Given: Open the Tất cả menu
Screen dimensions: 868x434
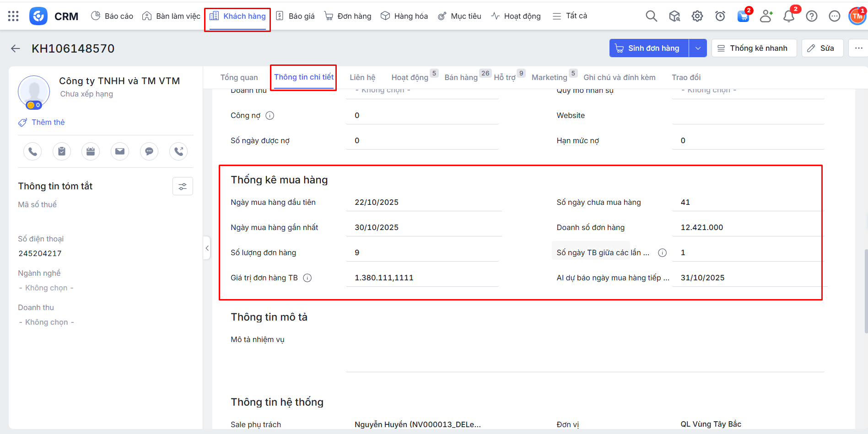Looking at the screenshot, I should point(570,16).
